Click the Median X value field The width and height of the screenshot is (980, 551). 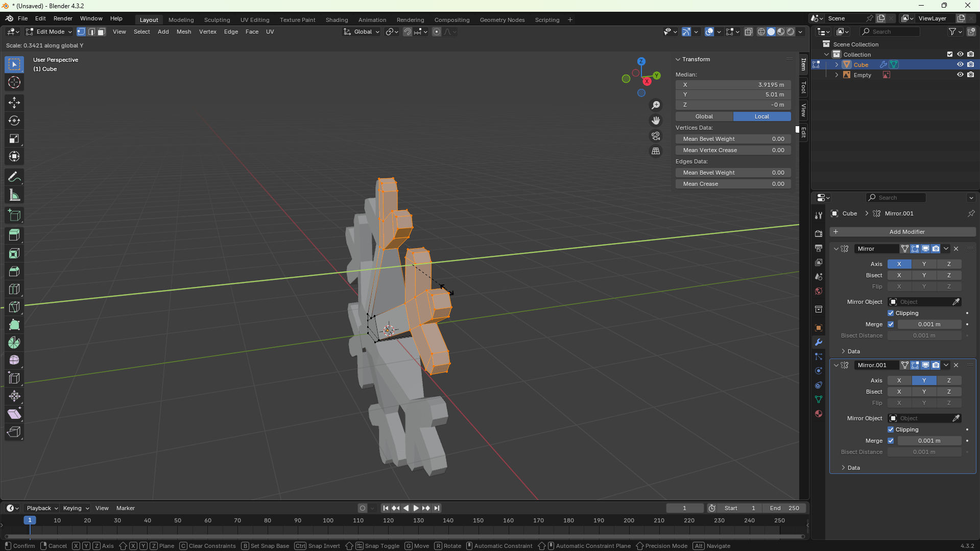733,85
